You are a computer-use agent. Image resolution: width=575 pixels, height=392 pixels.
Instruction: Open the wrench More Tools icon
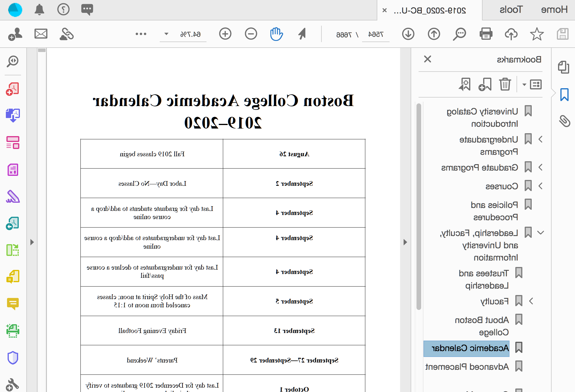coord(13,384)
